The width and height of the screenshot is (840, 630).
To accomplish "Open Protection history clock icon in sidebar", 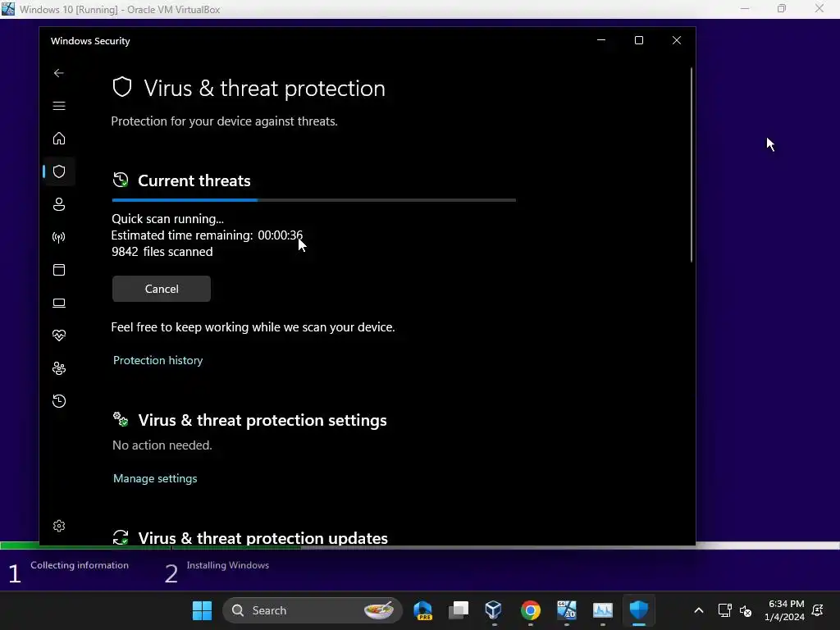I will [59, 401].
